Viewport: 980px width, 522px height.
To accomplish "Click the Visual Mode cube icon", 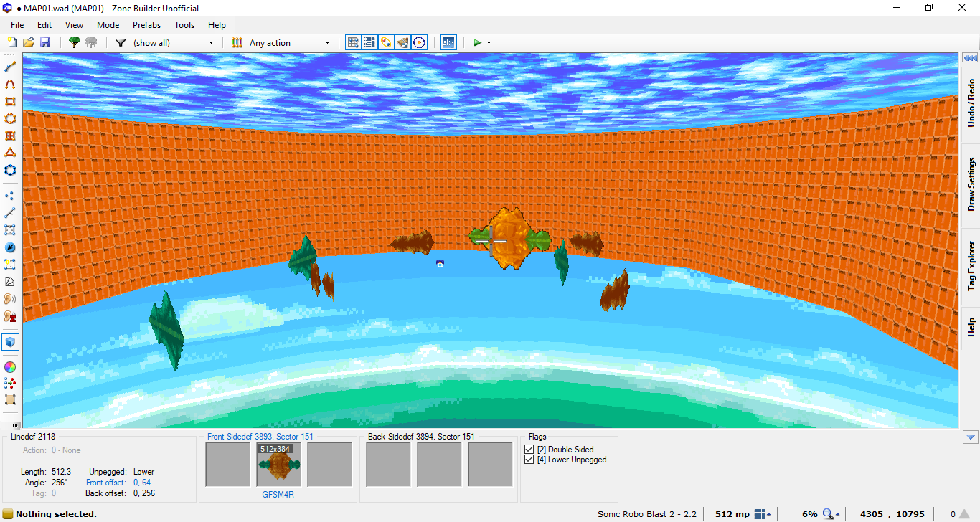I will 10,342.
